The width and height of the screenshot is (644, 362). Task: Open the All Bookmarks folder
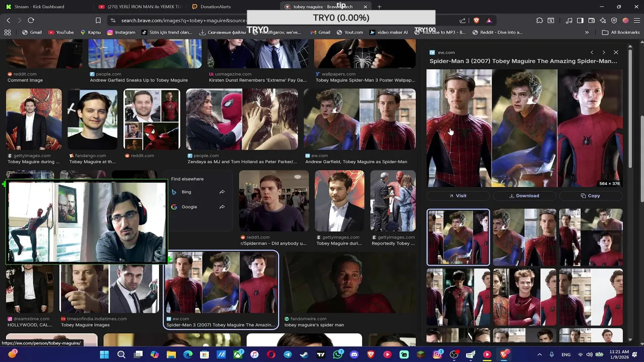click(621, 32)
